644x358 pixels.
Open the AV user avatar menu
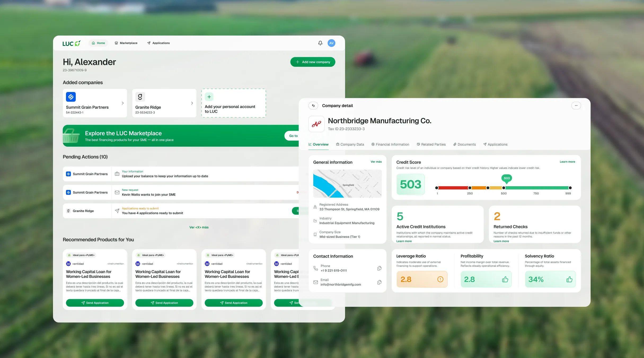331,43
